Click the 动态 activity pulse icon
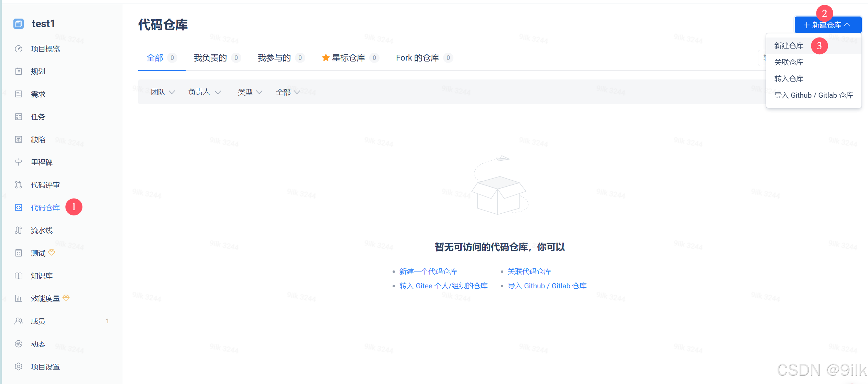The height and width of the screenshot is (384, 868). click(x=19, y=344)
